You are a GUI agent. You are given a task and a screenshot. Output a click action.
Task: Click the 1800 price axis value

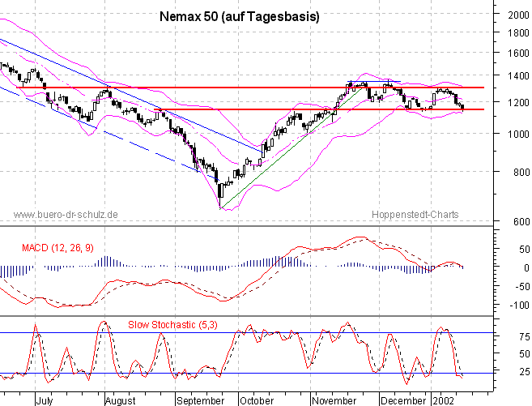(x=518, y=33)
